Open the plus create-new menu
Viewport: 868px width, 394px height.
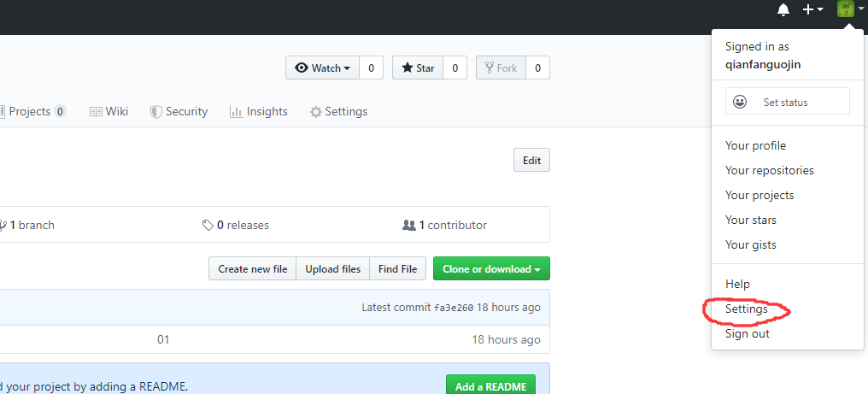(x=812, y=10)
